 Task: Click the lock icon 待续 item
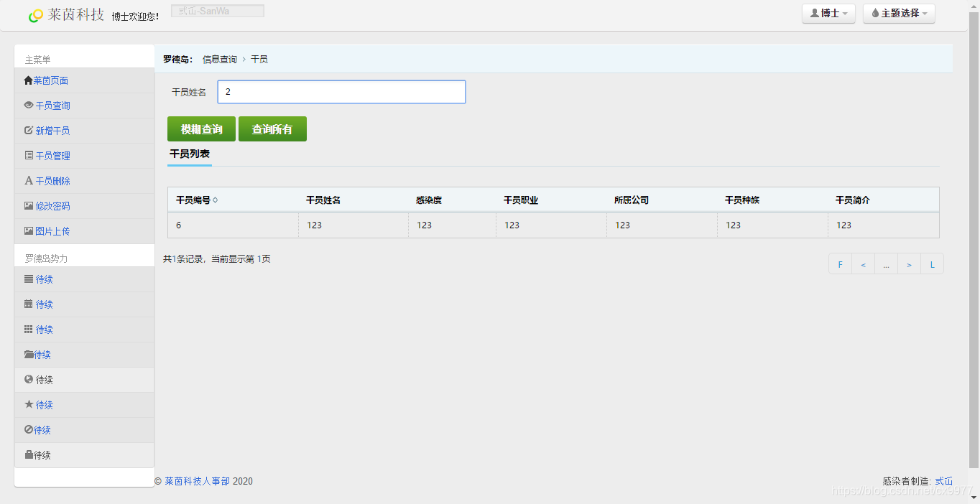pos(29,454)
